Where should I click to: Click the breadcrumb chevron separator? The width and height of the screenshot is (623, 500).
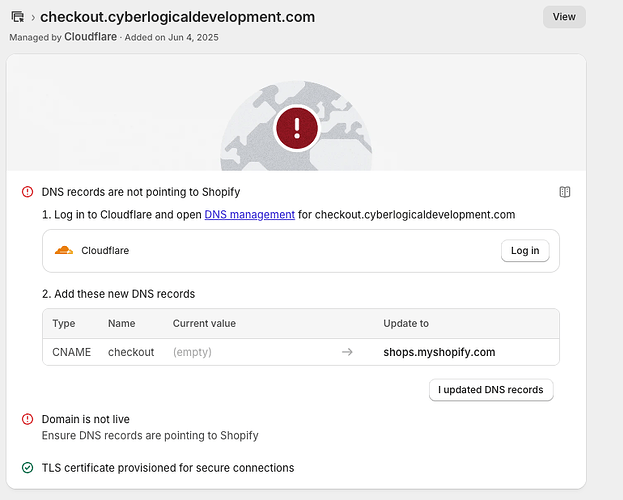33,17
